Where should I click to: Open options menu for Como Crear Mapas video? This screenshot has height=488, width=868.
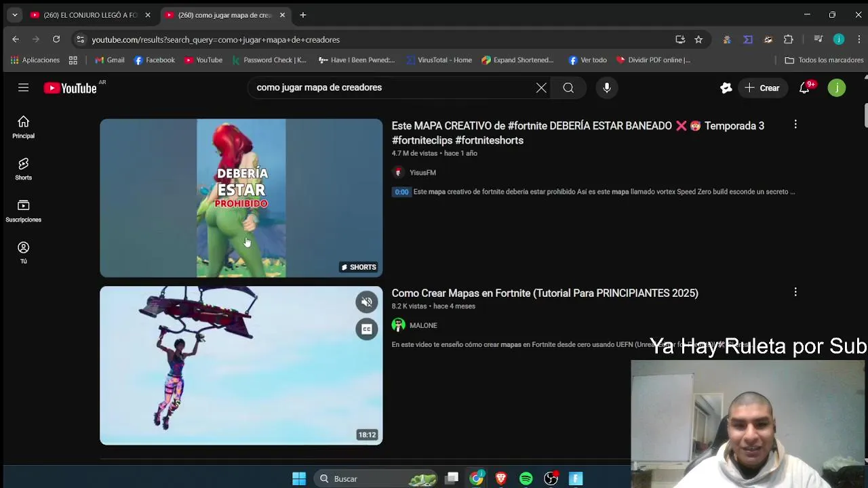(795, 292)
